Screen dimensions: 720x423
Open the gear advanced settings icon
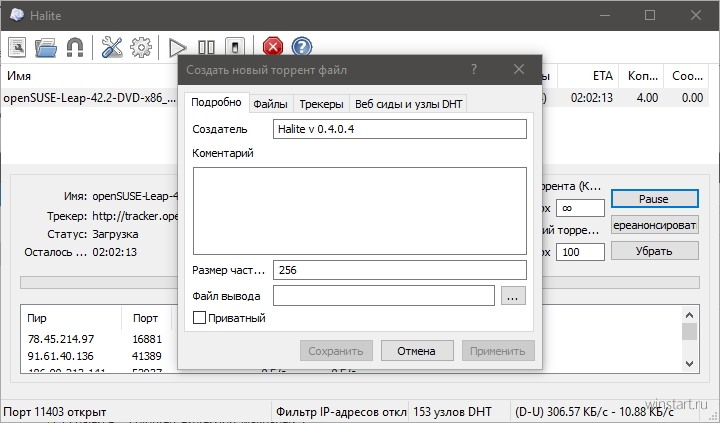coord(141,47)
